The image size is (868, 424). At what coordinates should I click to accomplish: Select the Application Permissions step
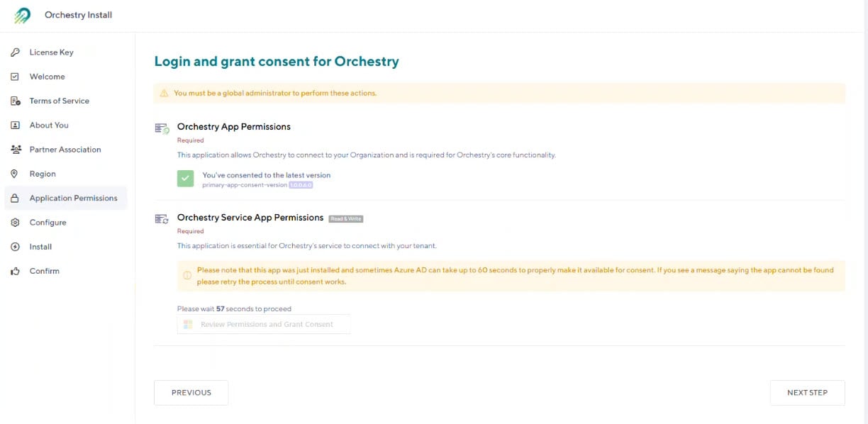tap(66, 198)
